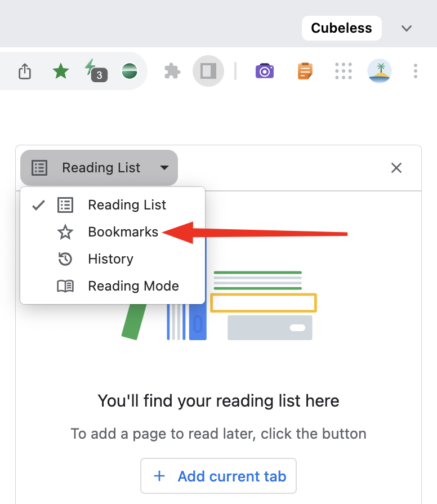
Task: Open the Extensions puzzle piece menu
Action: coord(172,71)
